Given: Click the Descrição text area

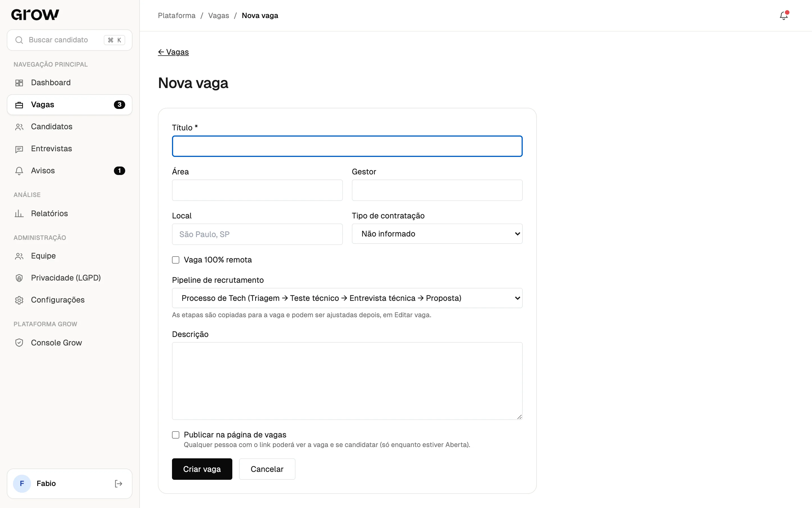Looking at the screenshot, I should [347, 381].
